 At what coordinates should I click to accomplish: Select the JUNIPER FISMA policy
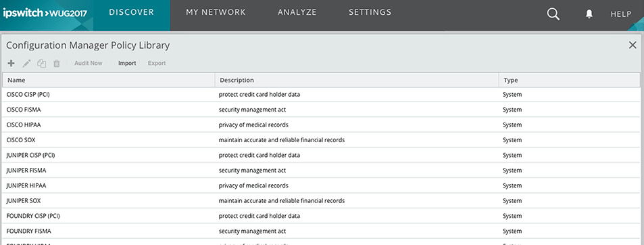tap(321, 171)
